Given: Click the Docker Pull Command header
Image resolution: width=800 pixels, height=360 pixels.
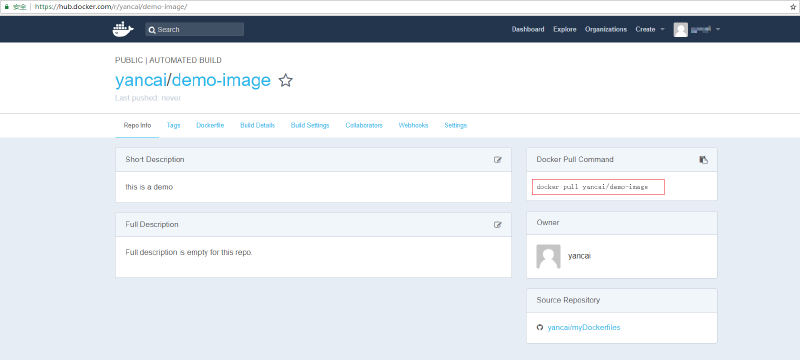Looking at the screenshot, I should click(575, 160).
